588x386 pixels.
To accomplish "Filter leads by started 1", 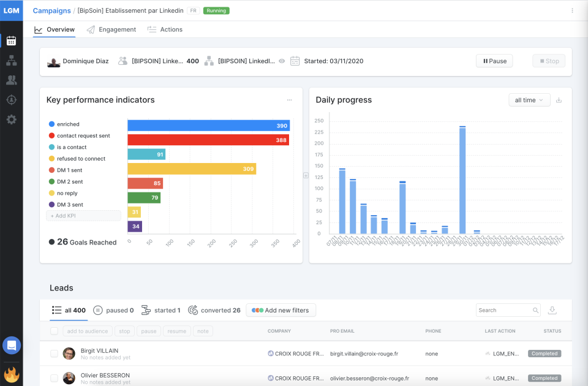I will tap(161, 310).
